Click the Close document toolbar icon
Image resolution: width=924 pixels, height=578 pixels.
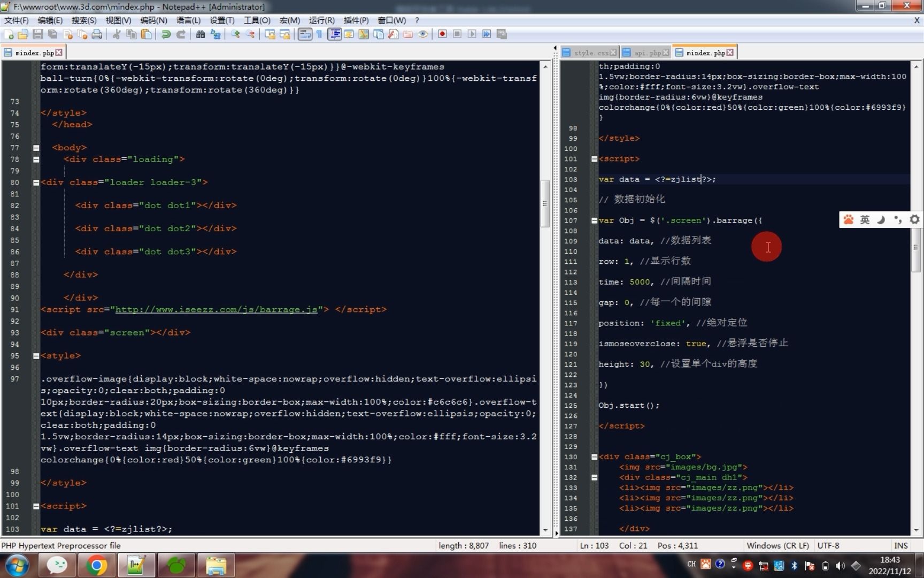coord(67,34)
